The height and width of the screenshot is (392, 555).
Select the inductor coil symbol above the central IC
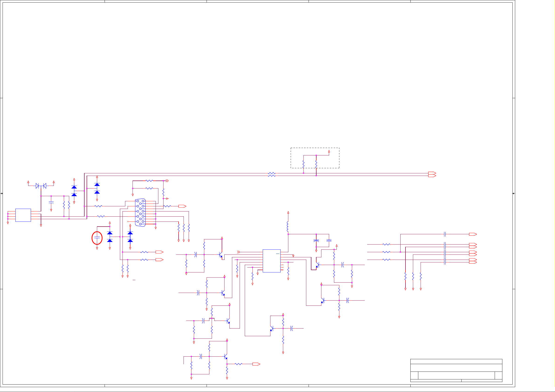pyautogui.click(x=288, y=227)
